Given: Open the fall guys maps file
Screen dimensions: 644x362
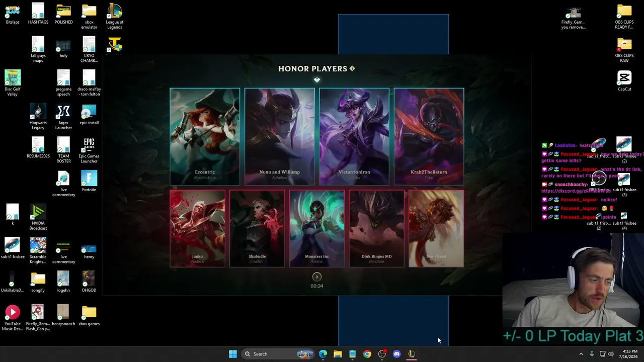Looking at the screenshot, I should [38, 50].
